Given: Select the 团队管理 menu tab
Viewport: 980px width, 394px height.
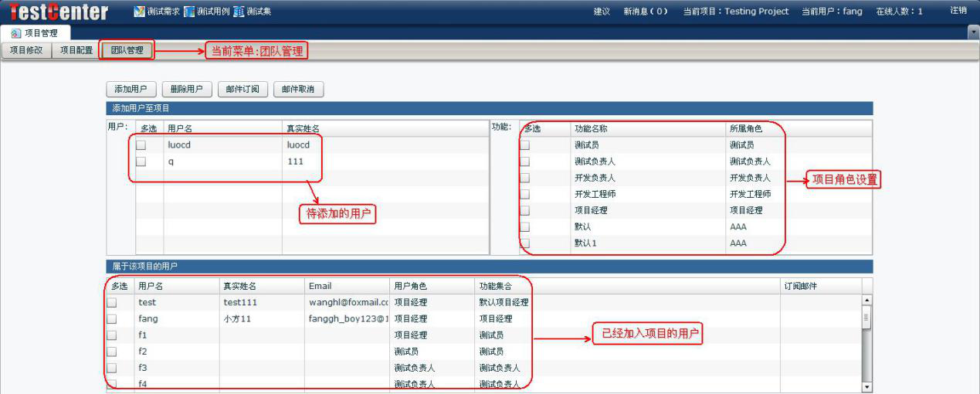Looking at the screenshot, I should (127, 50).
